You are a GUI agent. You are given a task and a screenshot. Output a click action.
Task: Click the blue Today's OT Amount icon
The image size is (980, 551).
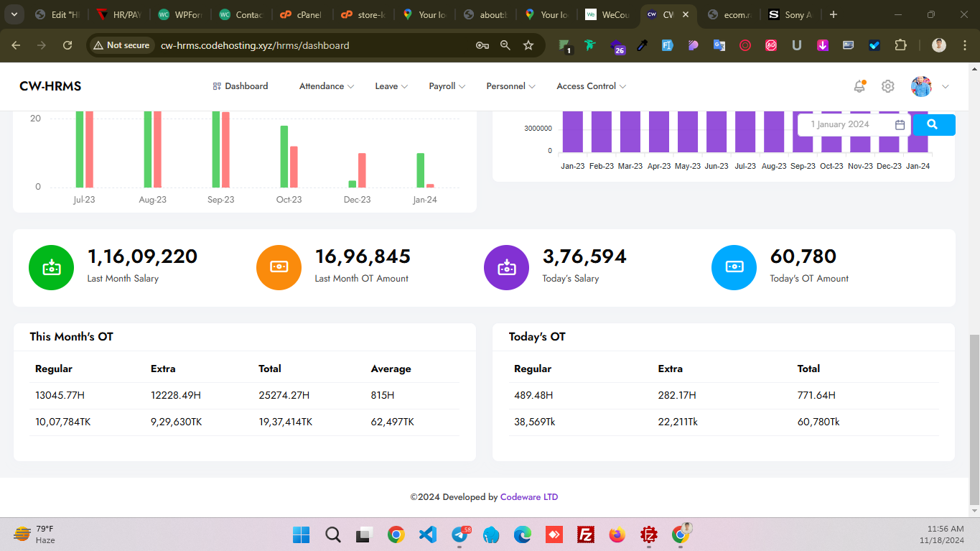734,268
